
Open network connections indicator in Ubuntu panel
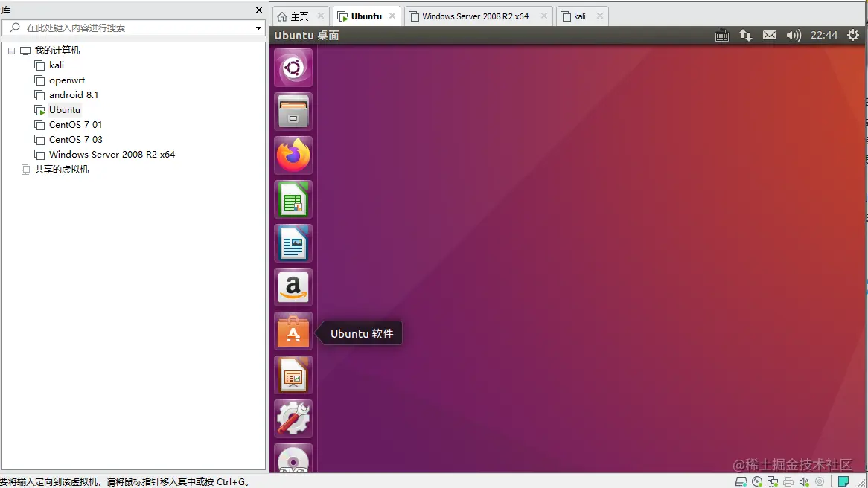pos(746,36)
